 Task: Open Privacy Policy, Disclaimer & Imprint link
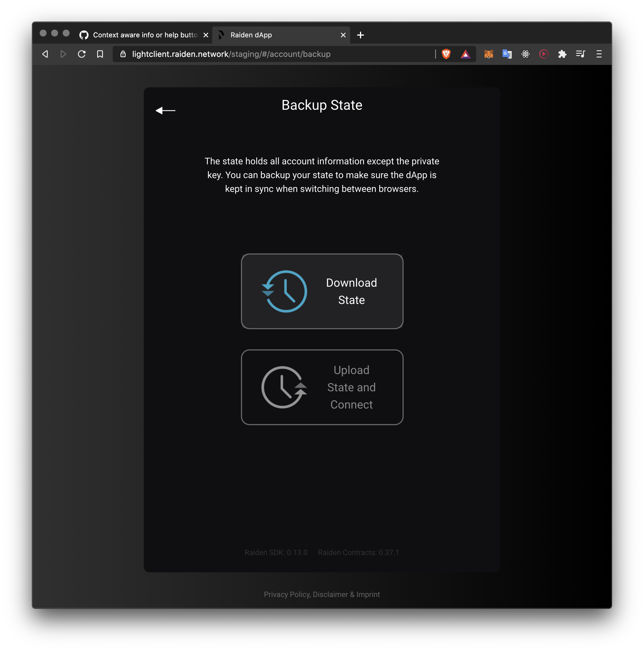[322, 594]
